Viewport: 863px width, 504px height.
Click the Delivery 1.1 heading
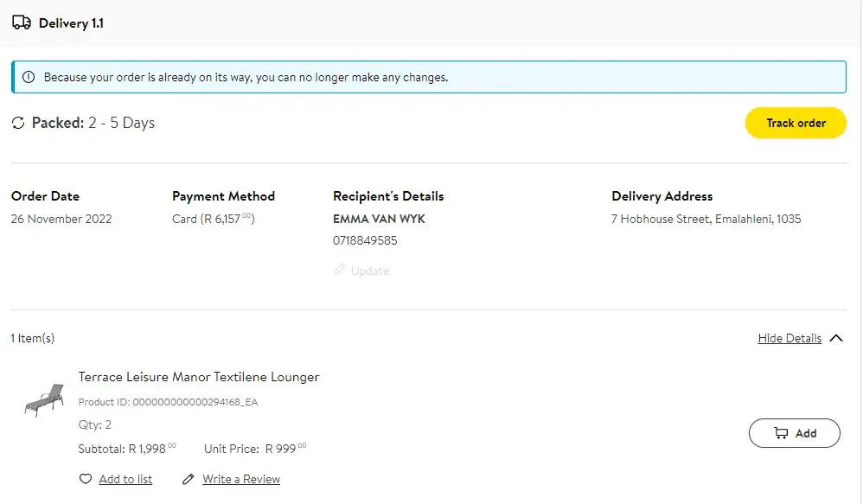pyautogui.click(x=71, y=23)
